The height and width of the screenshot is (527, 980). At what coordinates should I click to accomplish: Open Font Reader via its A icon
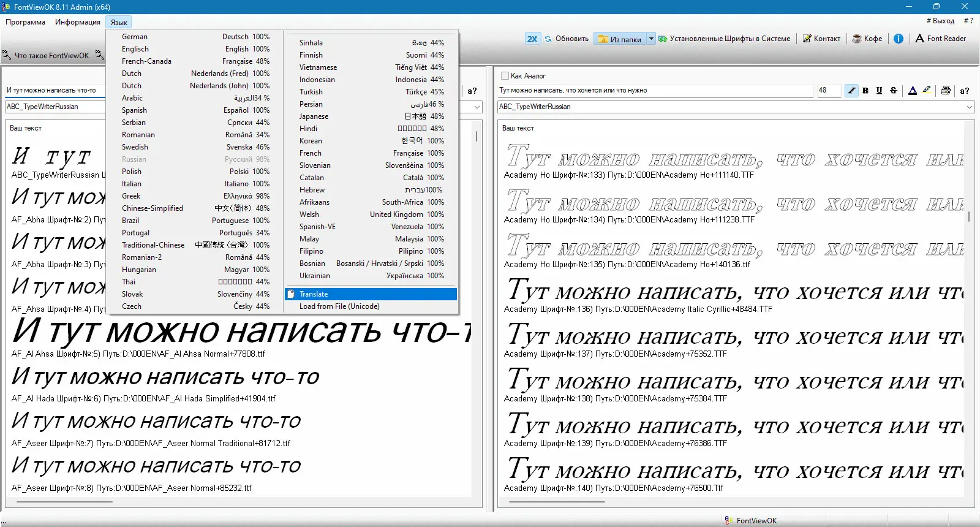click(919, 39)
